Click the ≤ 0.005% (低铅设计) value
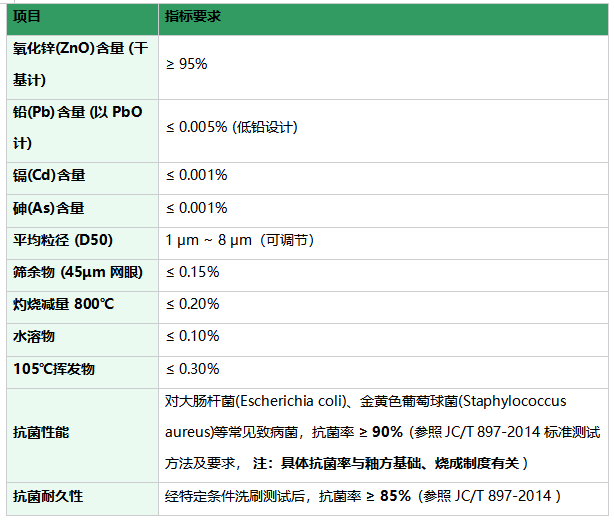Image resolution: width=614 pixels, height=521 pixels. [x=231, y=127]
